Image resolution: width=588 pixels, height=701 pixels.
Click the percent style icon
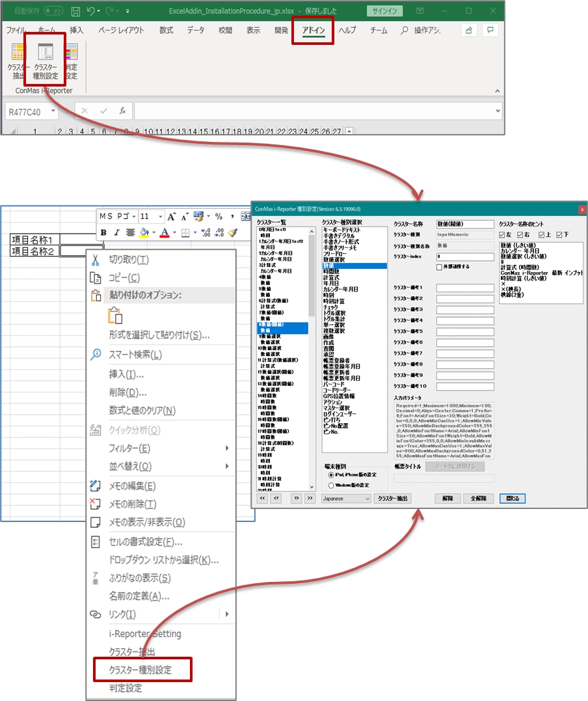click(219, 217)
